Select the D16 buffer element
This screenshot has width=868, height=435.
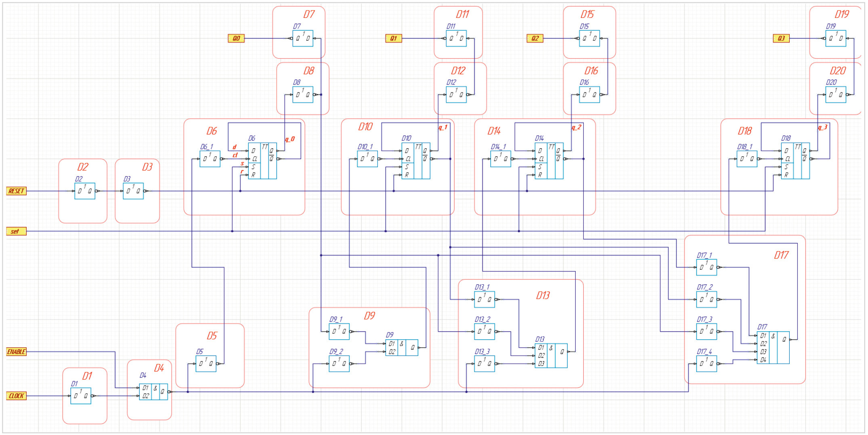(x=589, y=95)
